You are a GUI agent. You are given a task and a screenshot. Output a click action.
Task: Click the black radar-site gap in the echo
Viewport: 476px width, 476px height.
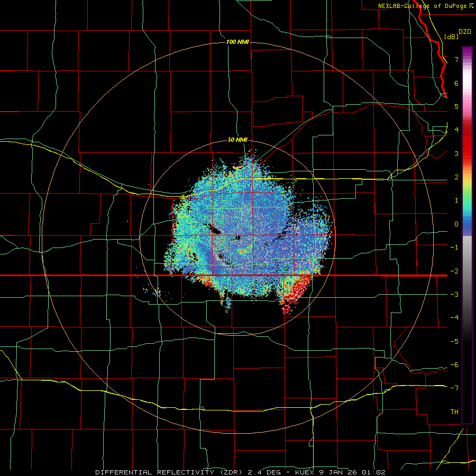click(x=238, y=237)
